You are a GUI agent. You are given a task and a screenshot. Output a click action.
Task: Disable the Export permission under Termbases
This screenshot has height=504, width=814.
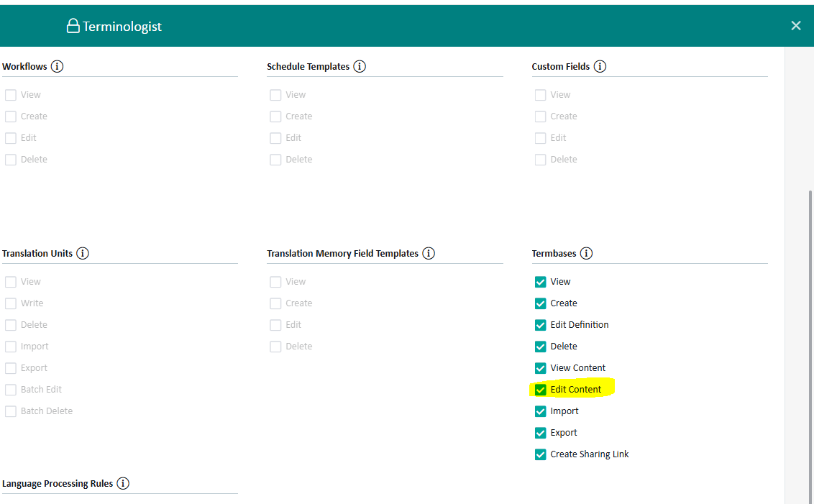[540, 432]
